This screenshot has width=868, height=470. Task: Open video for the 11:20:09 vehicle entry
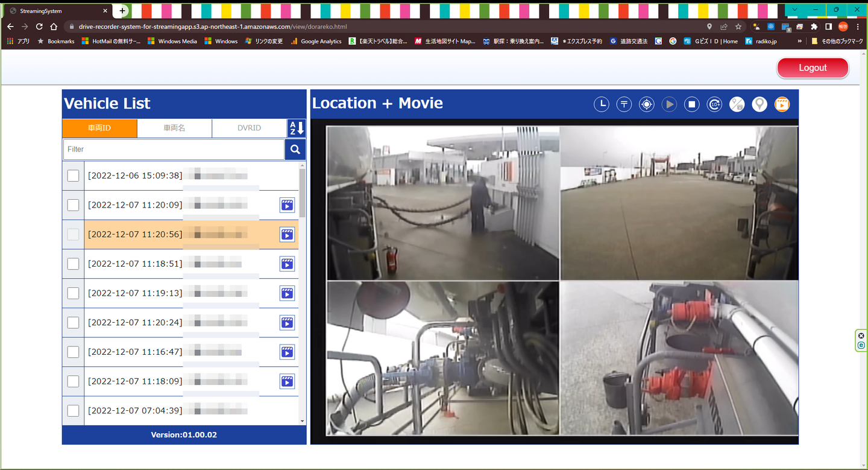[x=287, y=205]
